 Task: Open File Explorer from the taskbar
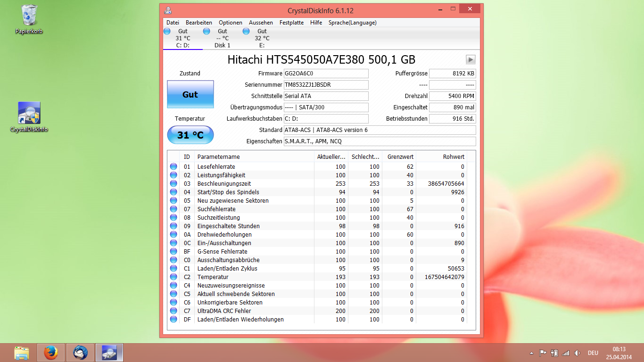[x=22, y=353]
